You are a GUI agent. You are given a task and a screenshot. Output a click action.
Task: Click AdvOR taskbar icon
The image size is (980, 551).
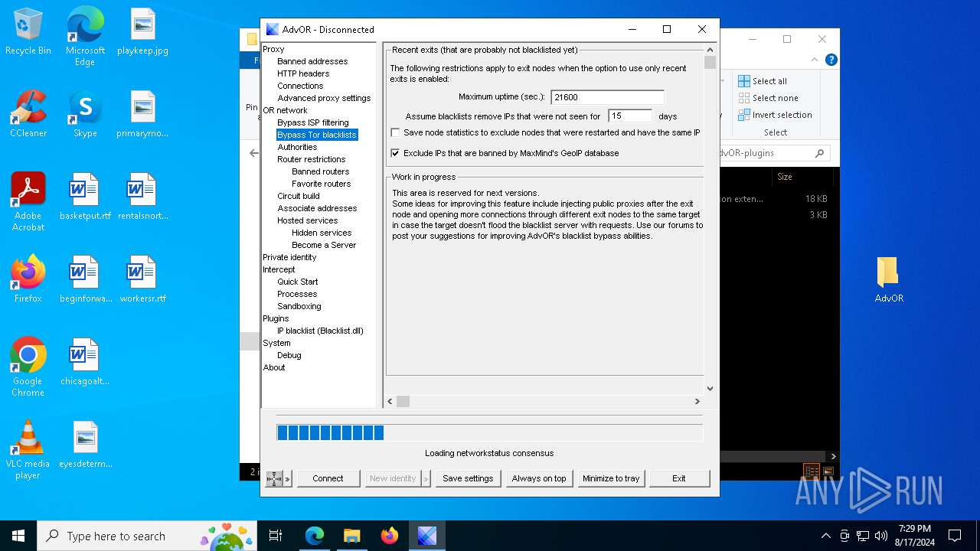pyautogui.click(x=427, y=536)
